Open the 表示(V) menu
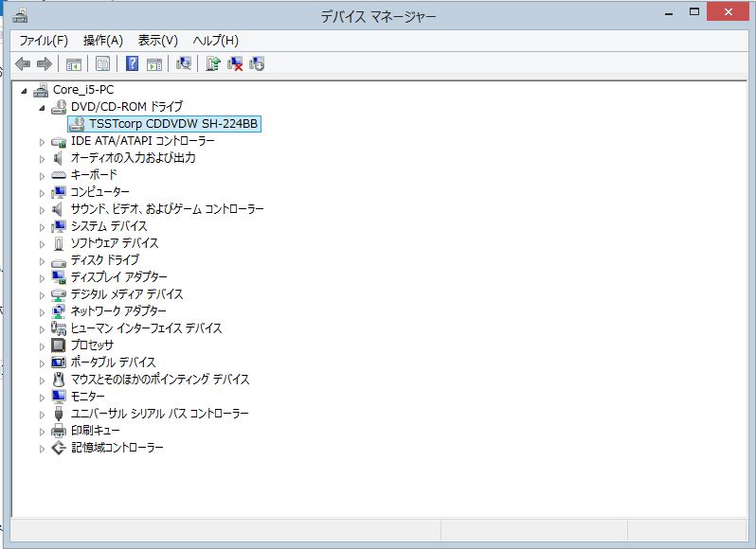This screenshot has width=756, height=549. click(x=157, y=41)
